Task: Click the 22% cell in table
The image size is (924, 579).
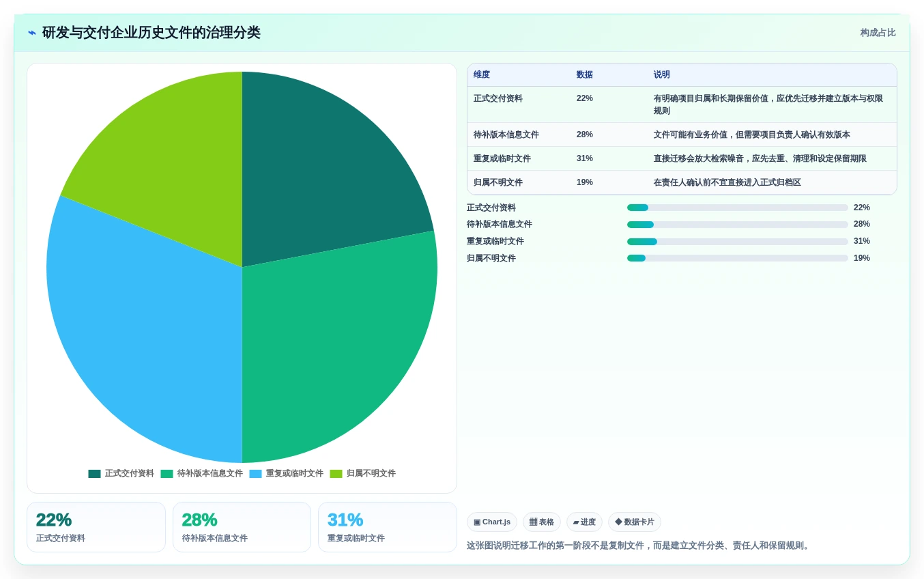Action: [585, 98]
